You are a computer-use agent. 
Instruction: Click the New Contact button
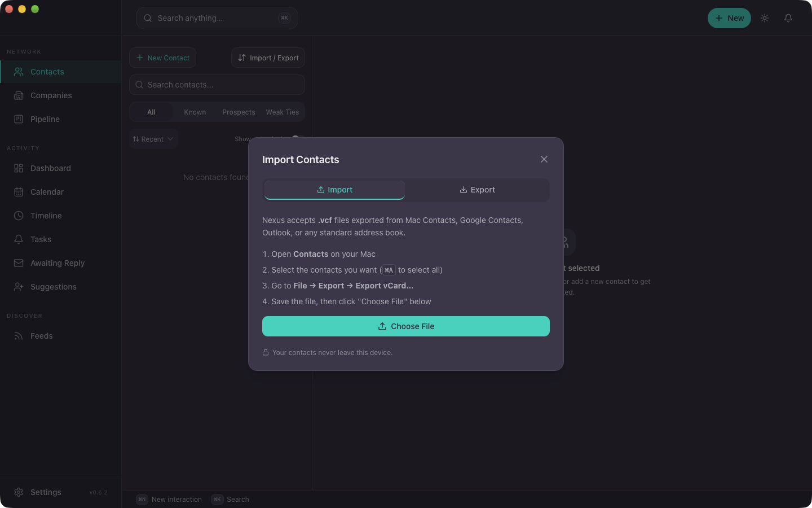point(162,58)
